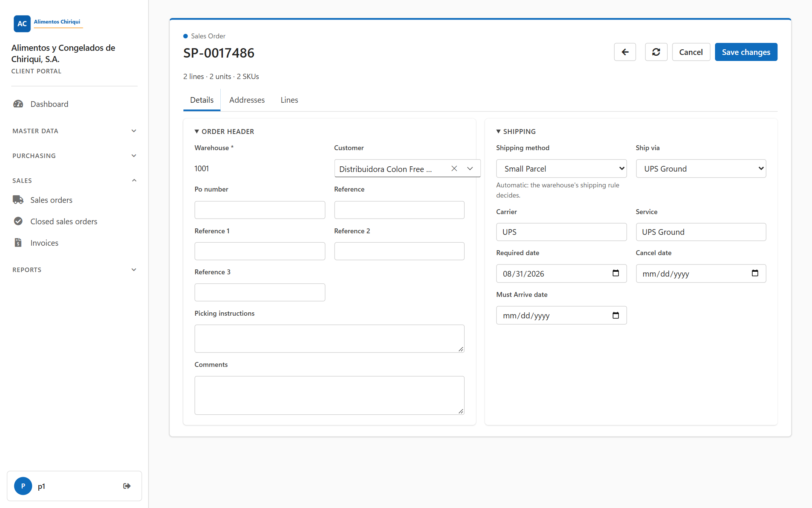The width and height of the screenshot is (812, 508).
Task: Open the Closed sales orders link
Action: [64, 221]
